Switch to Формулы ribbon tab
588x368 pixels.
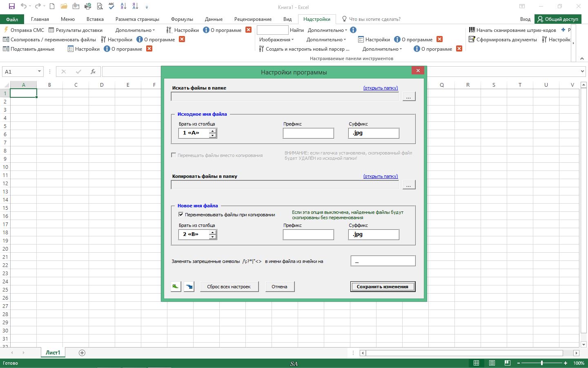point(182,19)
